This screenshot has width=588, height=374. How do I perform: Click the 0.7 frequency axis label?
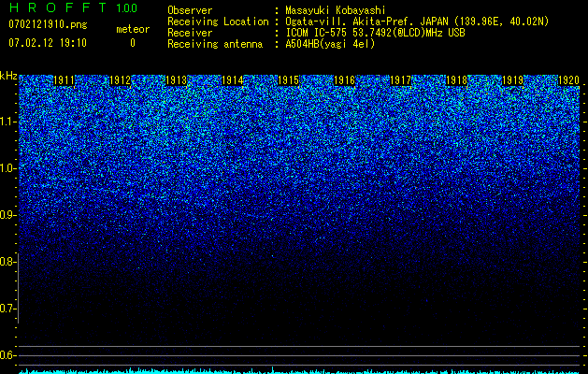pos(7,309)
